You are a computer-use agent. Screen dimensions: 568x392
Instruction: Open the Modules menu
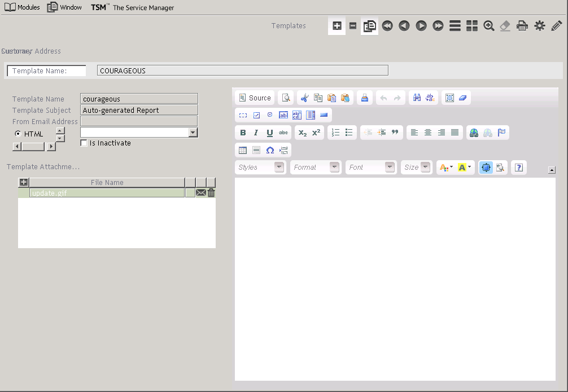pyautogui.click(x=23, y=7)
